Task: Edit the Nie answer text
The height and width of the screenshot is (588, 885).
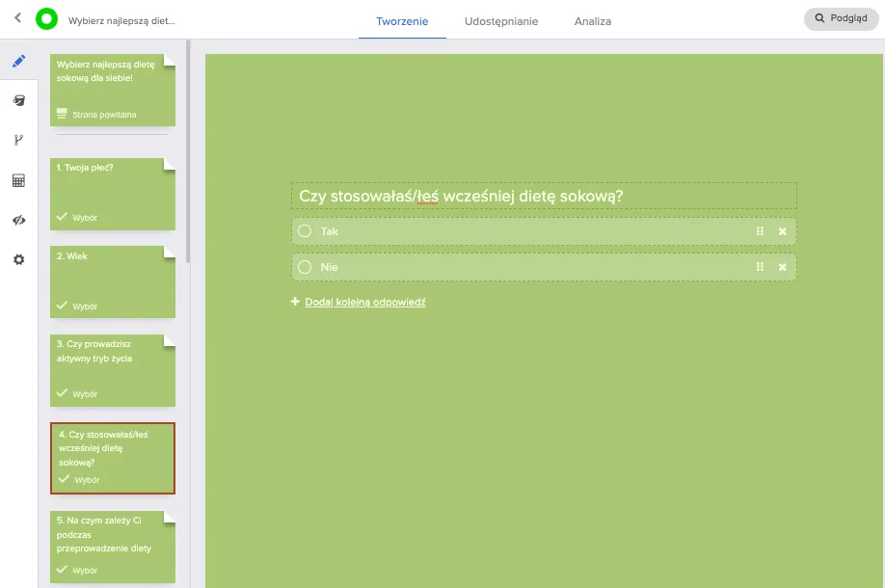Action: coord(329,267)
